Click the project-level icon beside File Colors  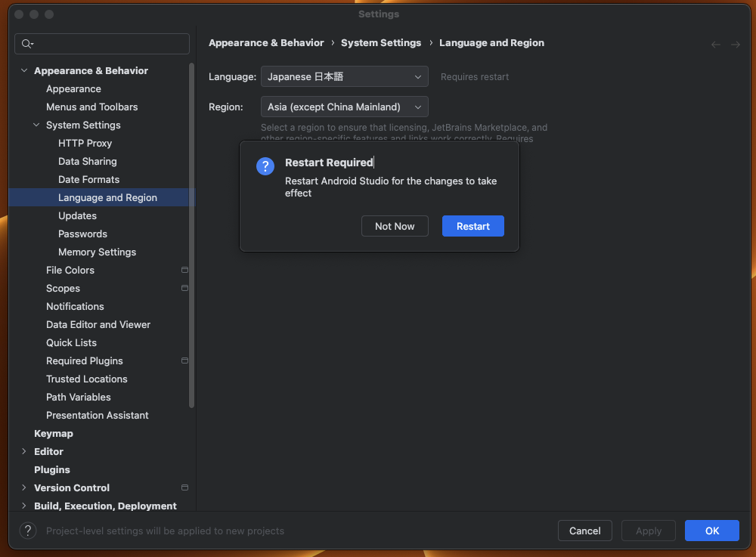point(184,270)
